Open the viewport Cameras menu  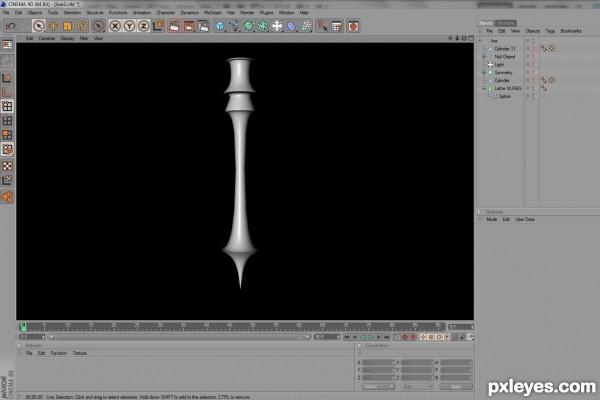[47, 38]
